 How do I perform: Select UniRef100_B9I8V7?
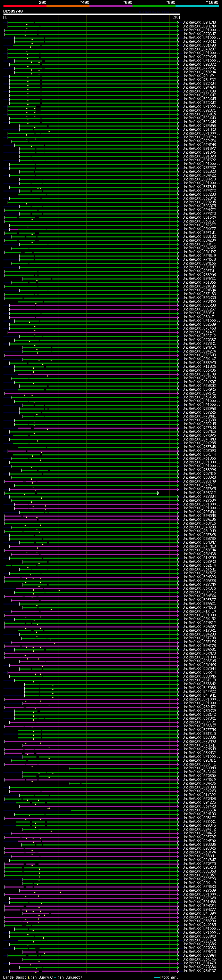(199, 148)
